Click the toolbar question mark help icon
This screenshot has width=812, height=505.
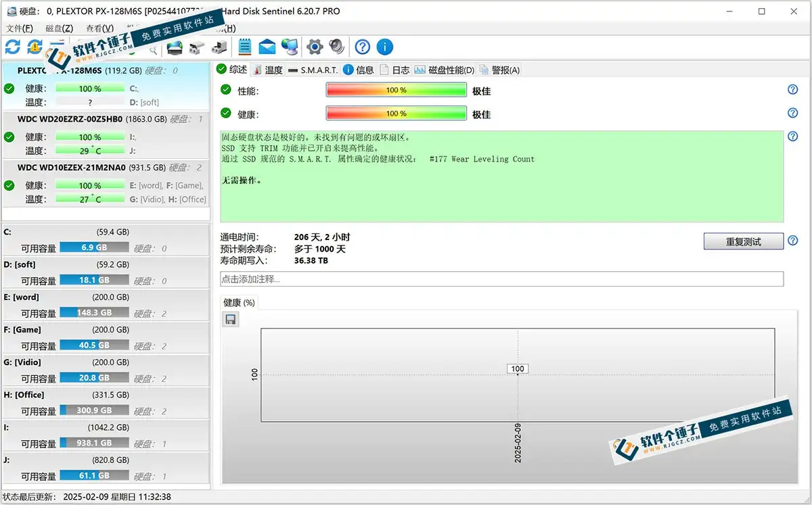(x=363, y=47)
